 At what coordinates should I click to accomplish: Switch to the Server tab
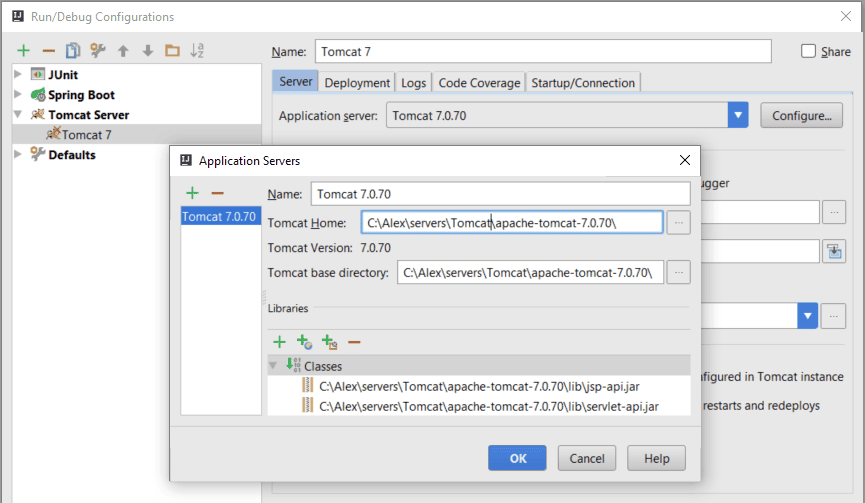tap(295, 82)
